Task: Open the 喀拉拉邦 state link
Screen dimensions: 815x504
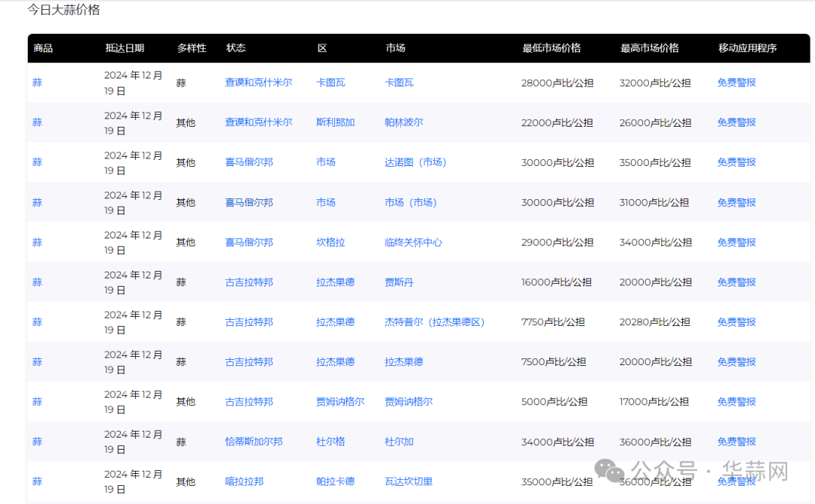Action: (244, 481)
